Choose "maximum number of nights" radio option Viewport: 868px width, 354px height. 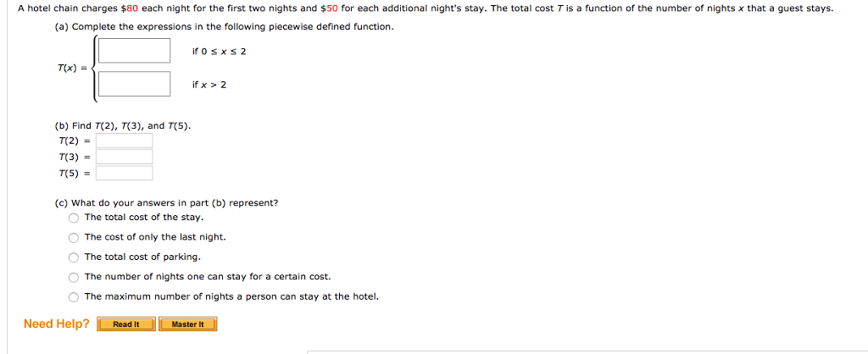point(75,297)
